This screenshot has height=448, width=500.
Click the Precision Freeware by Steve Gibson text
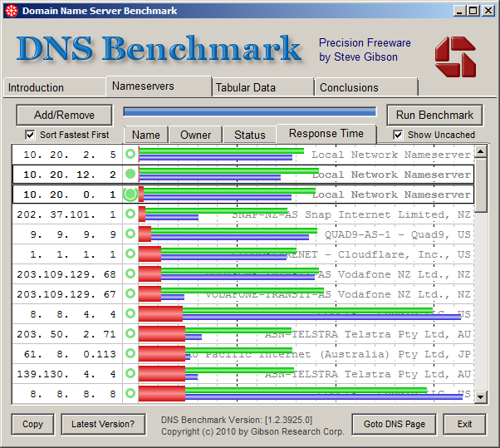coord(365,50)
